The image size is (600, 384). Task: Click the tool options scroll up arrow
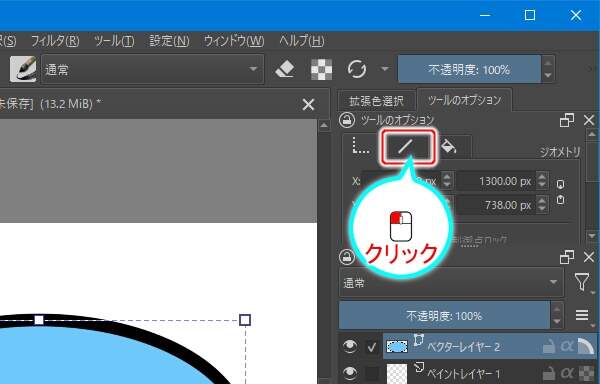[592, 134]
